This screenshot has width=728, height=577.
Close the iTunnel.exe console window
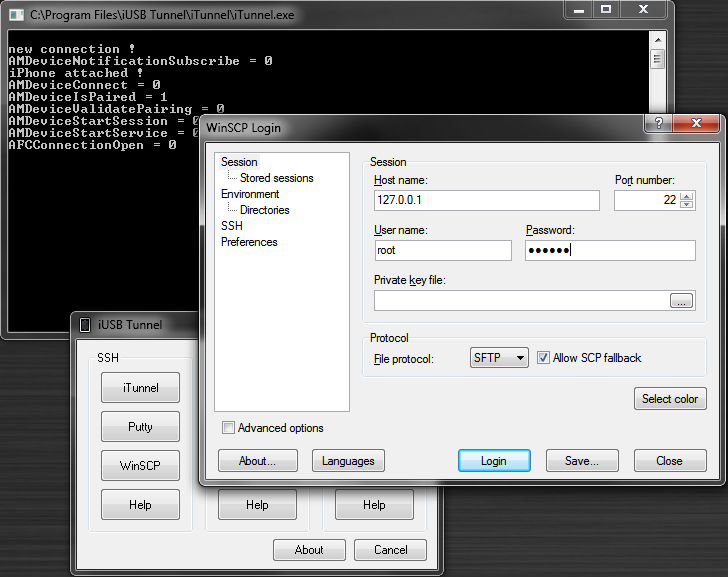click(643, 9)
